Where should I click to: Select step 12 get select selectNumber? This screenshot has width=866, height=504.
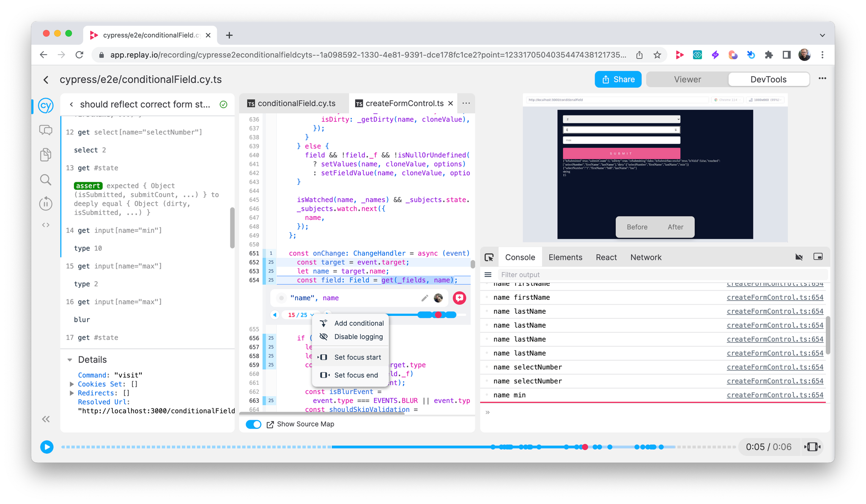(x=147, y=132)
